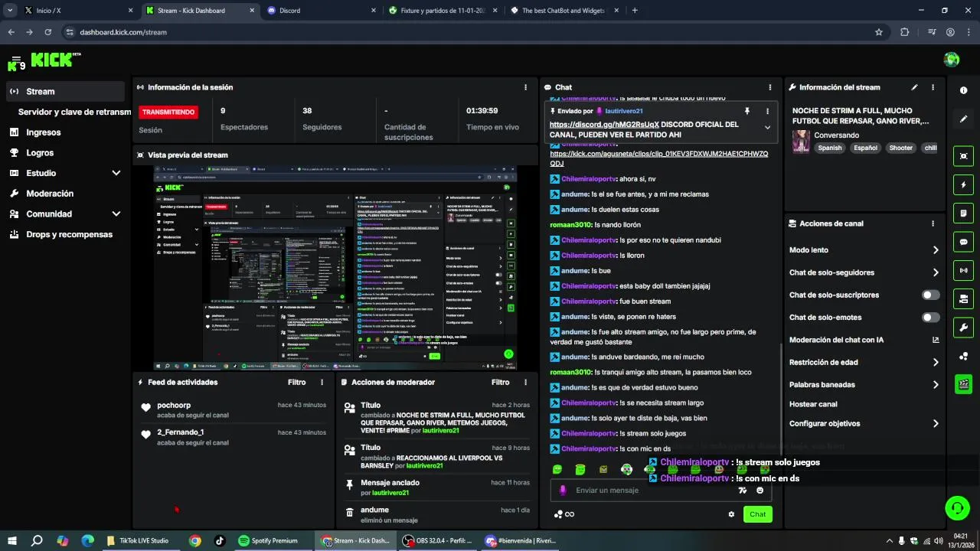Open OBS from the Windows taskbar
Image resolution: width=980 pixels, height=551 pixels.
click(x=437, y=540)
